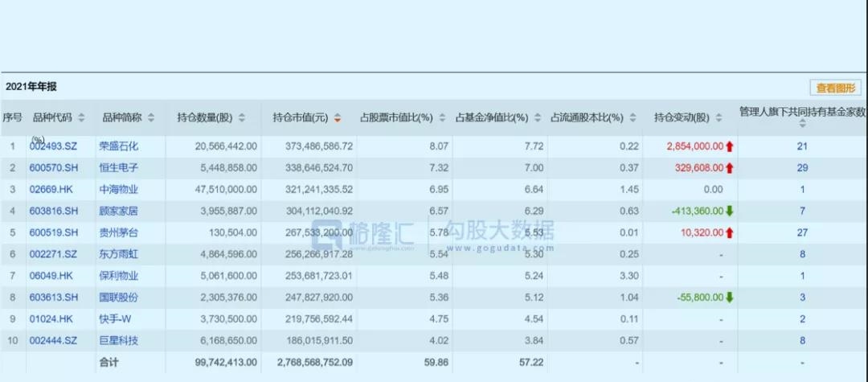
Task: Open stock code 600570.SH link
Action: 52,168
